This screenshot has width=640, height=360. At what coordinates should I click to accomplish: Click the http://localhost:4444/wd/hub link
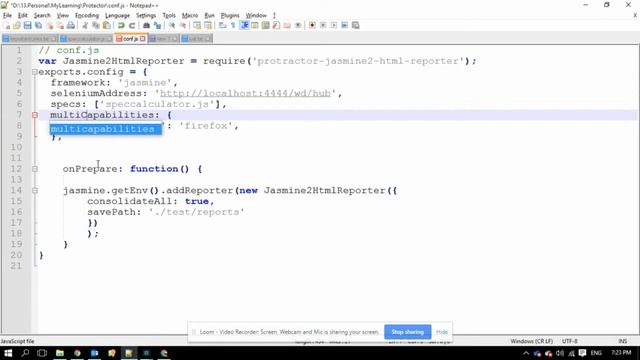point(245,93)
